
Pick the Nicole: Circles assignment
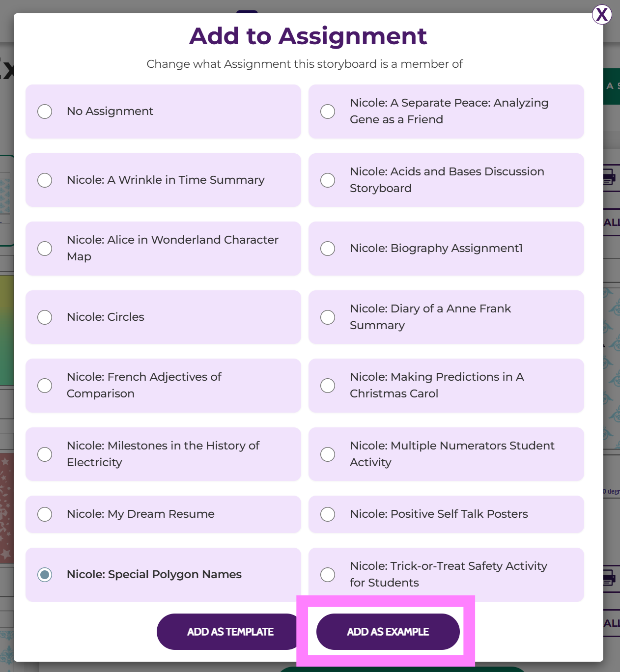[x=45, y=317]
